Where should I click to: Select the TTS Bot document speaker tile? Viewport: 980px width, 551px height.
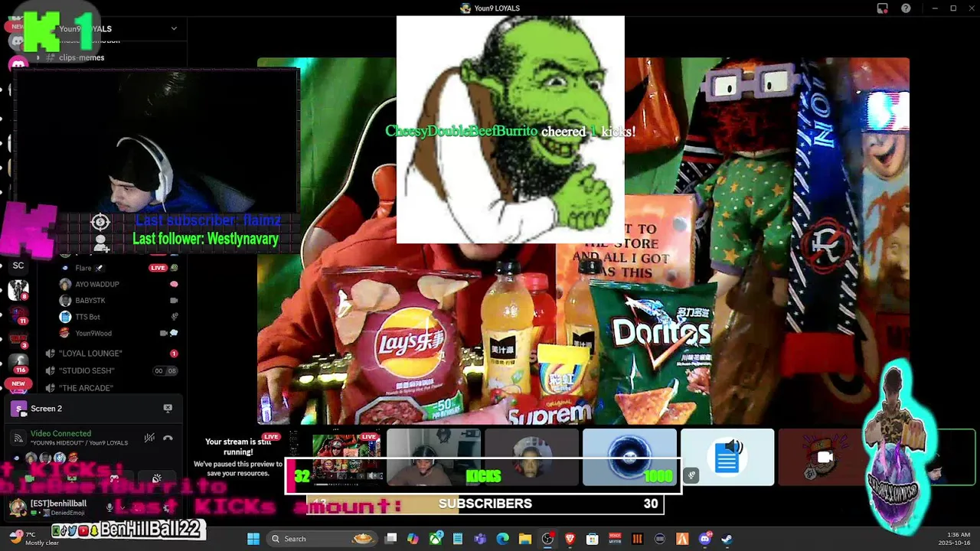coord(727,457)
